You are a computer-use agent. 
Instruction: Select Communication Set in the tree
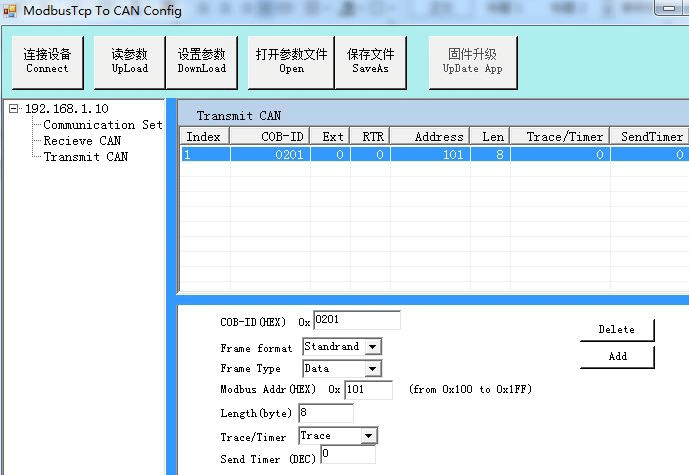click(x=102, y=125)
